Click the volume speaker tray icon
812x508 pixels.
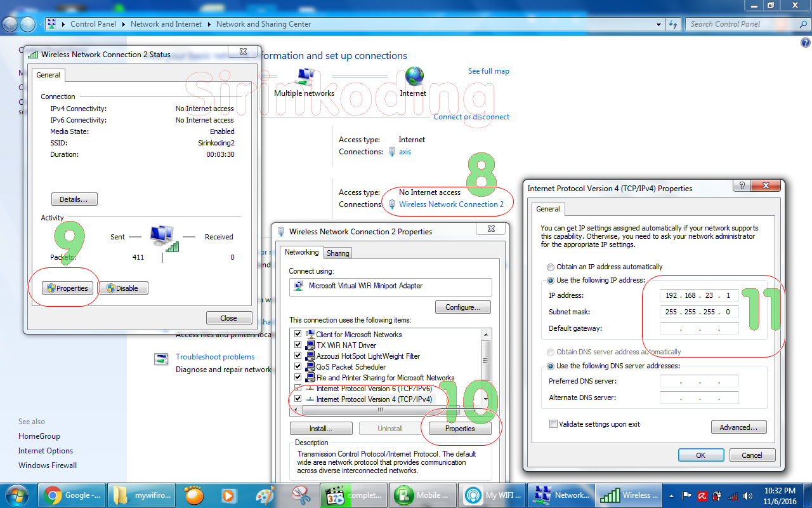pos(748,496)
